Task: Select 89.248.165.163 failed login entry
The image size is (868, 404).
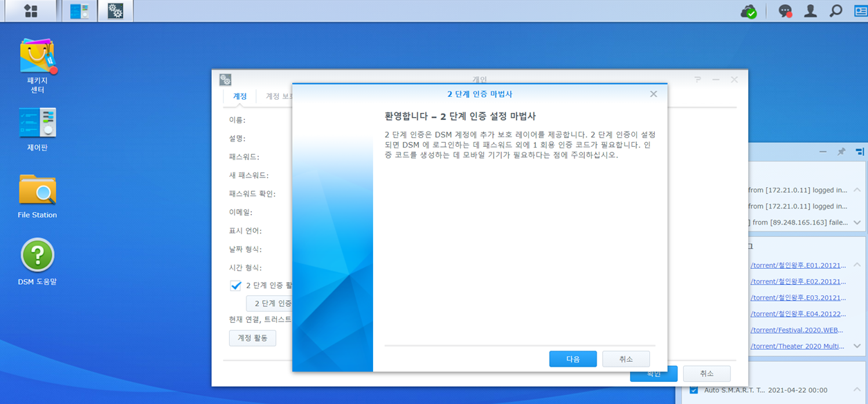Action: tap(798, 222)
